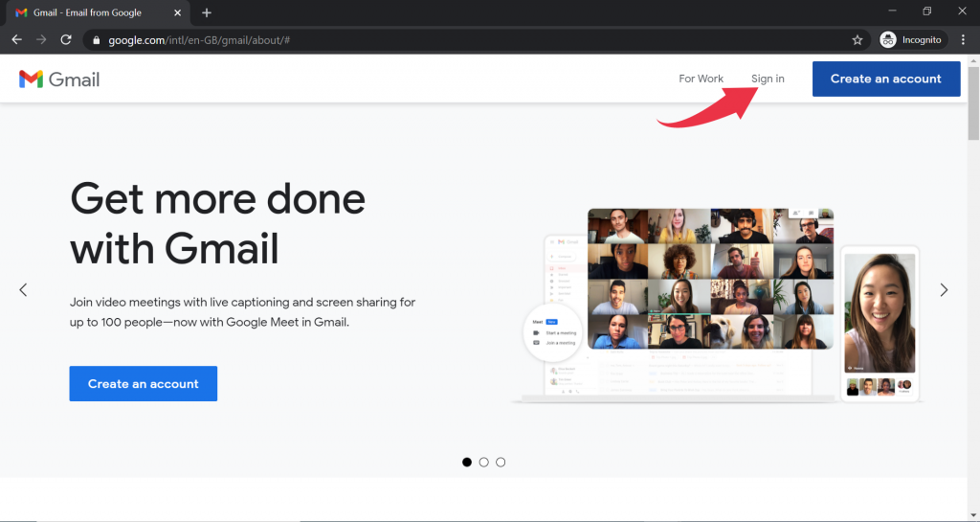Image resolution: width=980 pixels, height=522 pixels.
Task: Select the third carousel dot
Action: pos(501,462)
